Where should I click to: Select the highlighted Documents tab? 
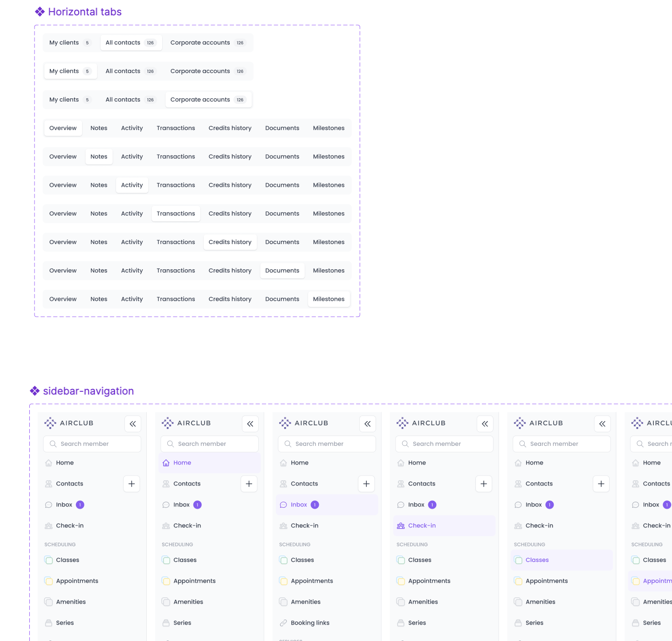(x=282, y=270)
